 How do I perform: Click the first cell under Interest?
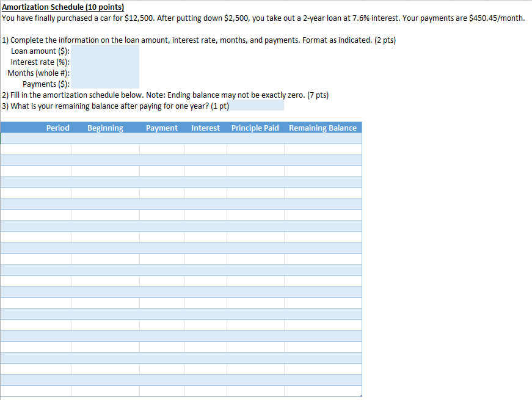tap(206, 138)
